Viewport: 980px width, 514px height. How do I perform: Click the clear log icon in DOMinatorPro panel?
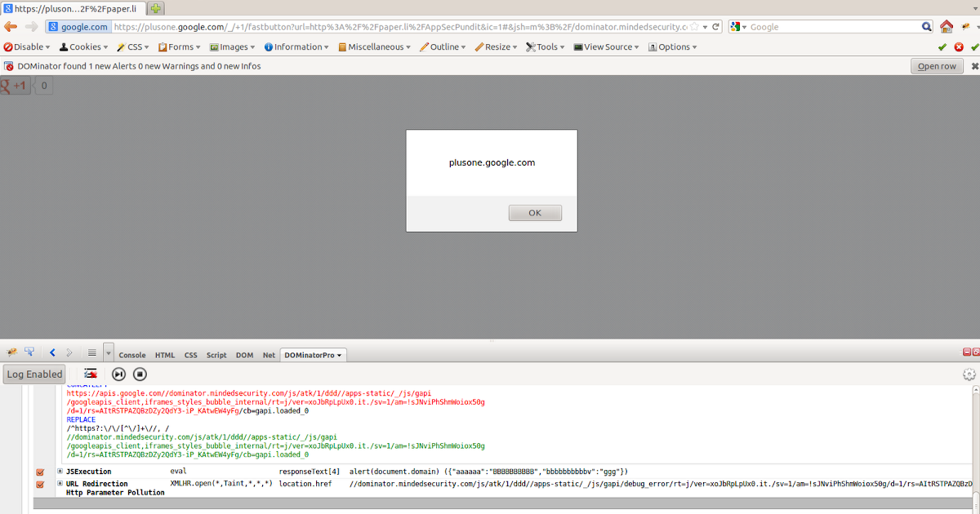[91, 374]
